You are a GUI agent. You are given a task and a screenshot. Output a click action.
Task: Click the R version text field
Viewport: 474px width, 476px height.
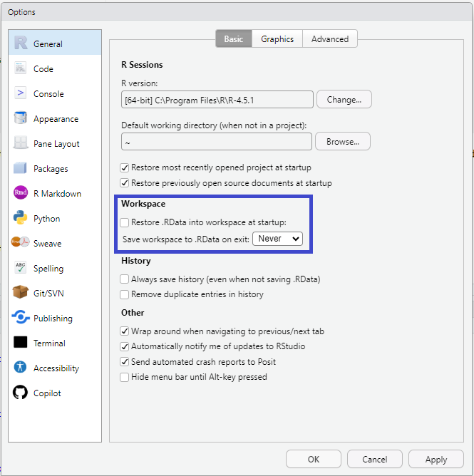pos(217,100)
